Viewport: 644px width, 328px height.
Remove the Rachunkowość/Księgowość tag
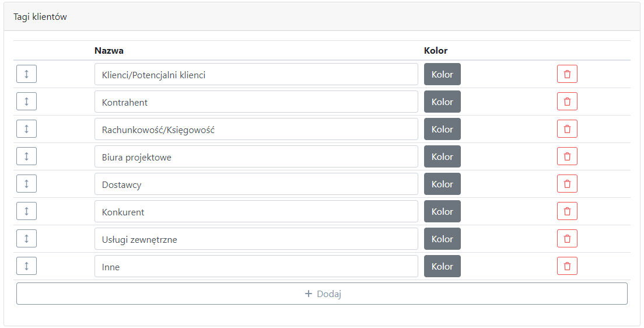[567, 129]
